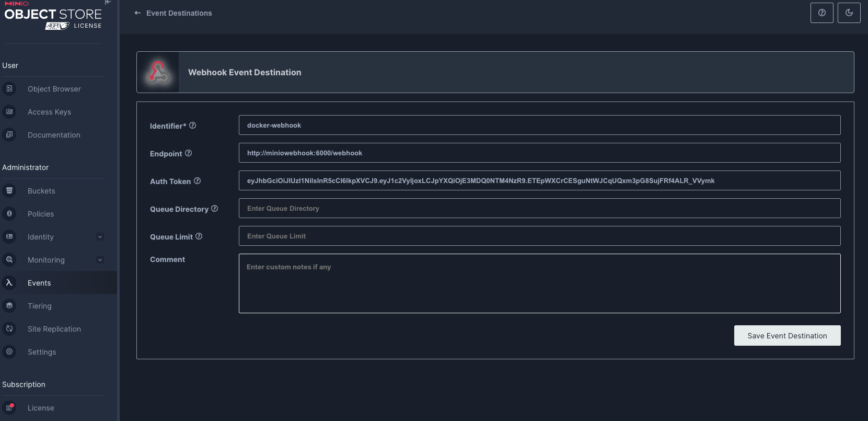Screen dimensions: 868x421
Task: Collapse the sidebar menu arrow icon
Action: point(108,2)
